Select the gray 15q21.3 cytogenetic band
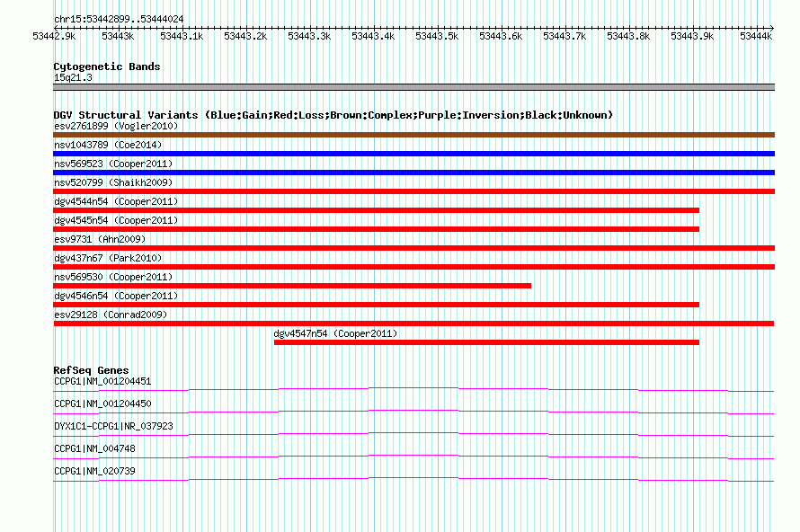800x532 pixels. click(413, 87)
